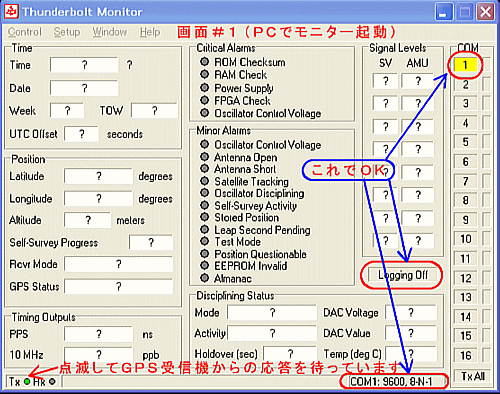Click the DAC Voltage value field

pyautogui.click(x=411, y=313)
